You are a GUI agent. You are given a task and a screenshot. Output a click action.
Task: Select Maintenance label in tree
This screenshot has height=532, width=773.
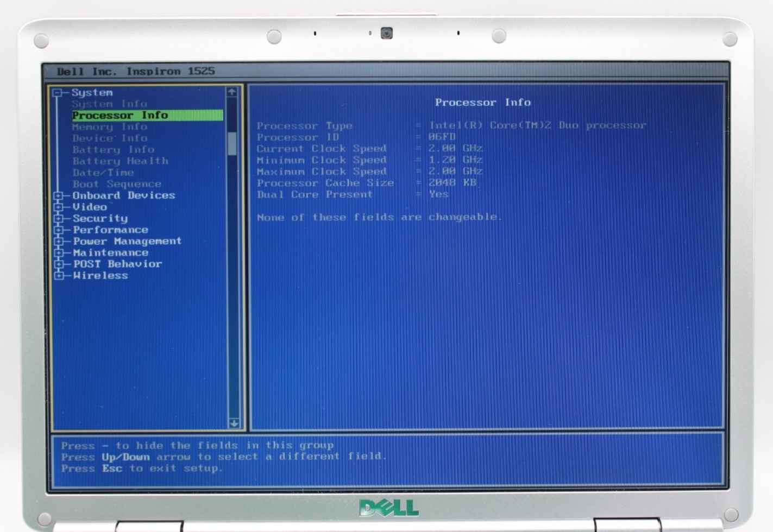point(110,252)
